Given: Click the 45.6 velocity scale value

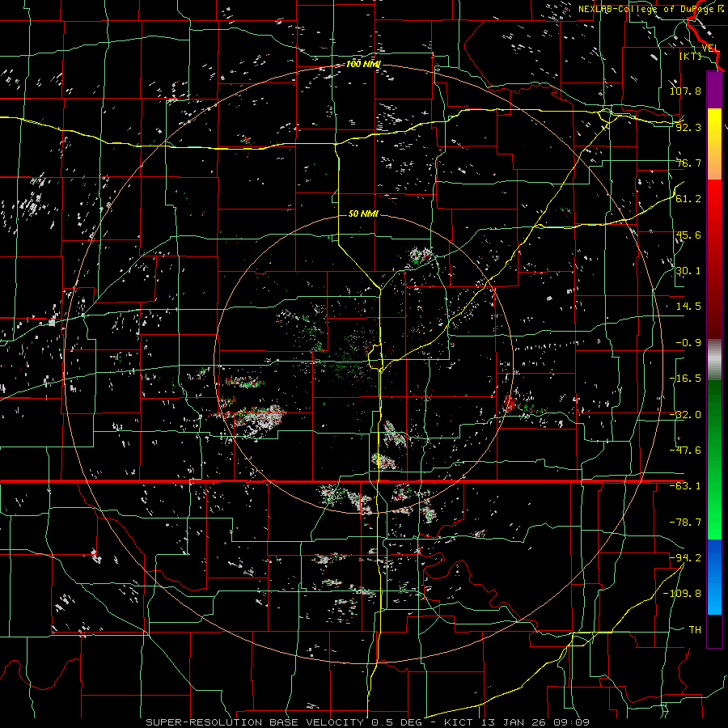Looking at the screenshot, I should 688,235.
